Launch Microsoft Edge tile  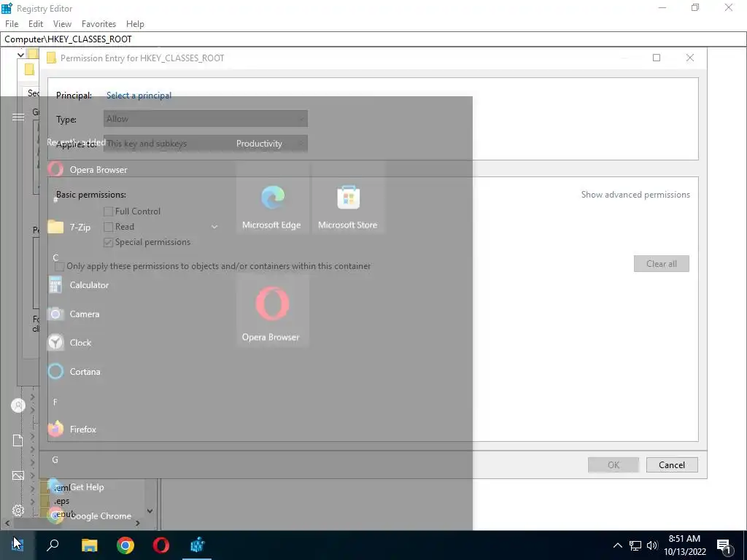point(272,198)
